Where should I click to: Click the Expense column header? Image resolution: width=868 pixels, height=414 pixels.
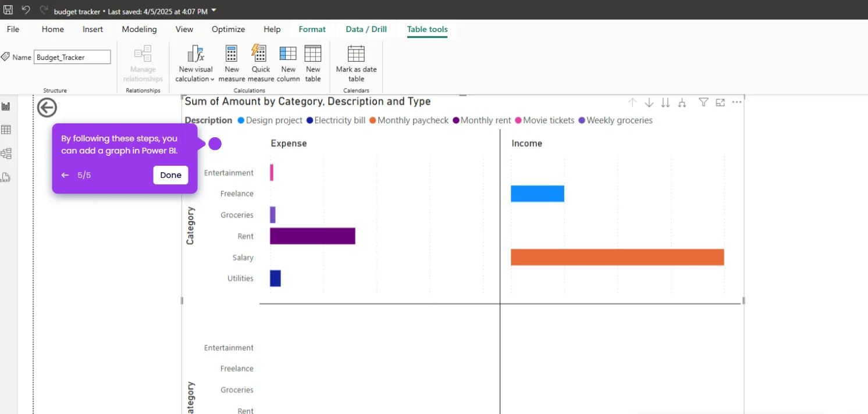pyautogui.click(x=289, y=144)
